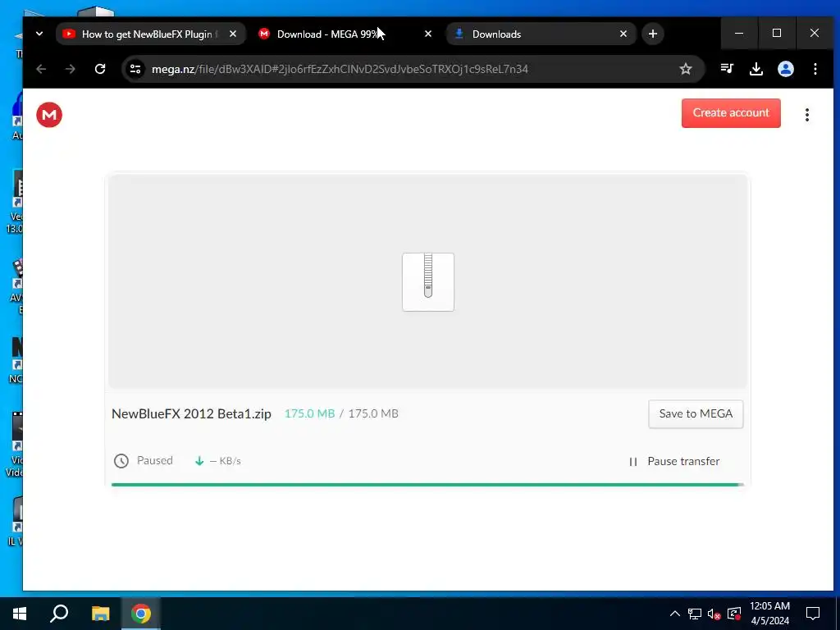Open the MEGA page three-dot menu
The width and height of the screenshot is (840, 630).
[807, 115]
